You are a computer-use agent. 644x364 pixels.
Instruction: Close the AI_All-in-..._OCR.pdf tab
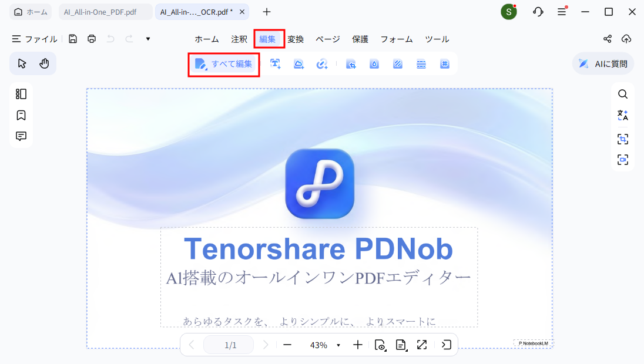click(242, 12)
